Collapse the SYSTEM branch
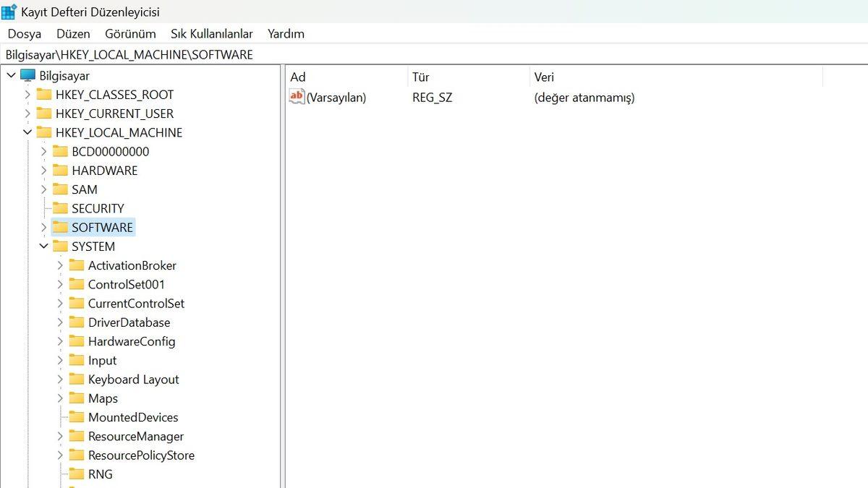The width and height of the screenshot is (868, 488). (43, 246)
